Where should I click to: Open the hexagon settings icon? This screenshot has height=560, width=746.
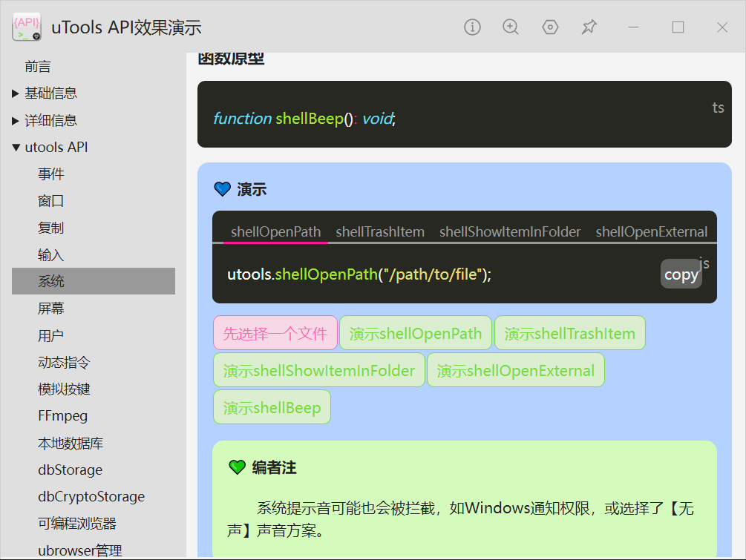click(x=550, y=27)
